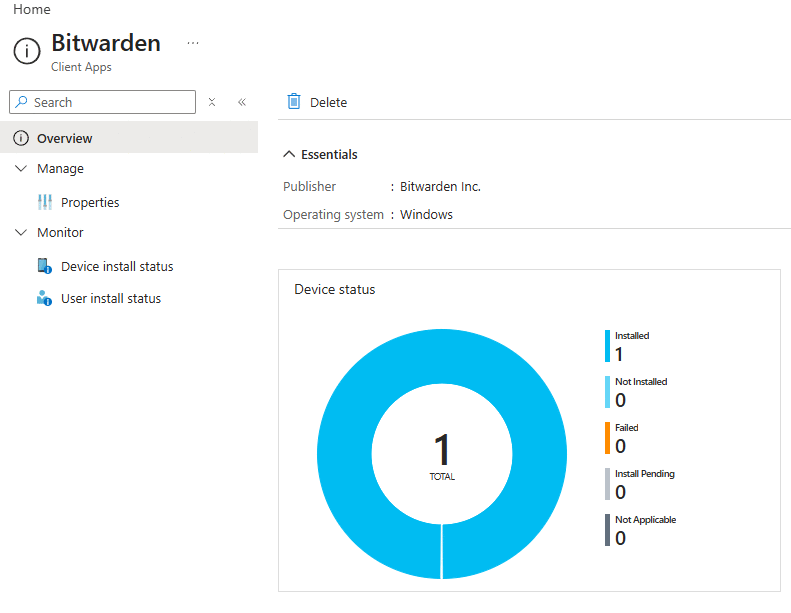
Task: Click the 1 TOTAL chart center
Action: [442, 455]
